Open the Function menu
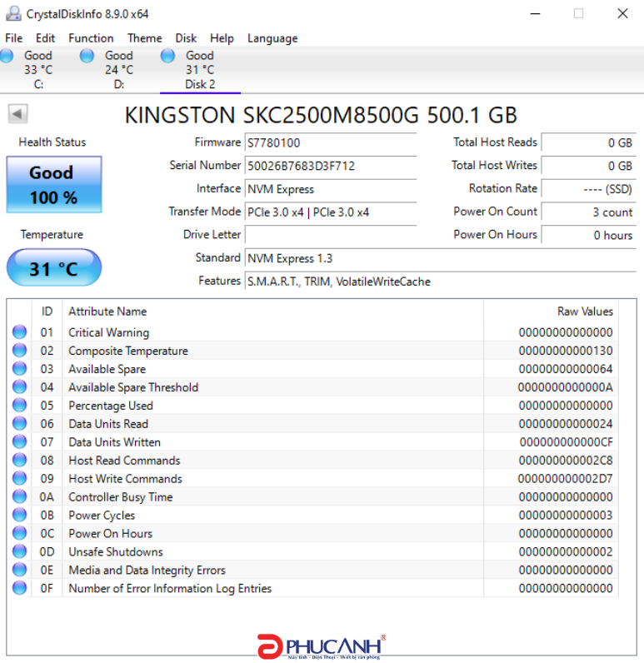644x663 pixels. (x=91, y=38)
